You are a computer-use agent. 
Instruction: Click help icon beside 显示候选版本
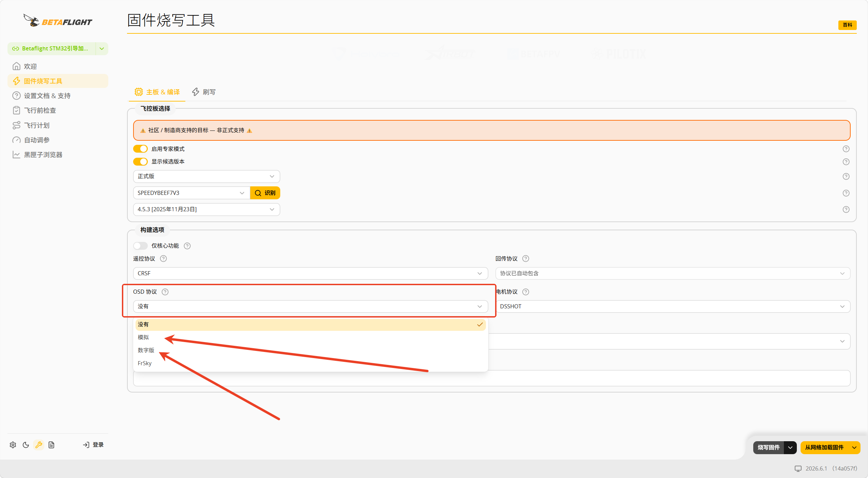point(846,162)
